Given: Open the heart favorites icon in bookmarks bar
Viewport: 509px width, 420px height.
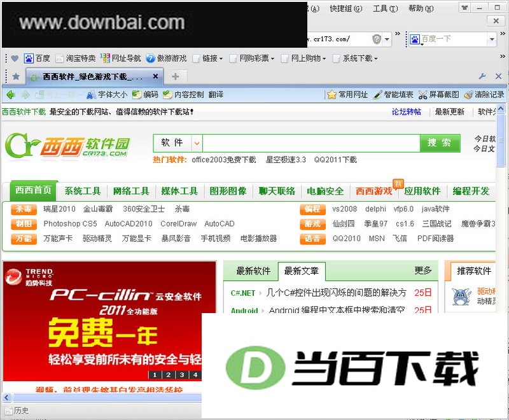Looking at the screenshot, I should click(15, 59).
